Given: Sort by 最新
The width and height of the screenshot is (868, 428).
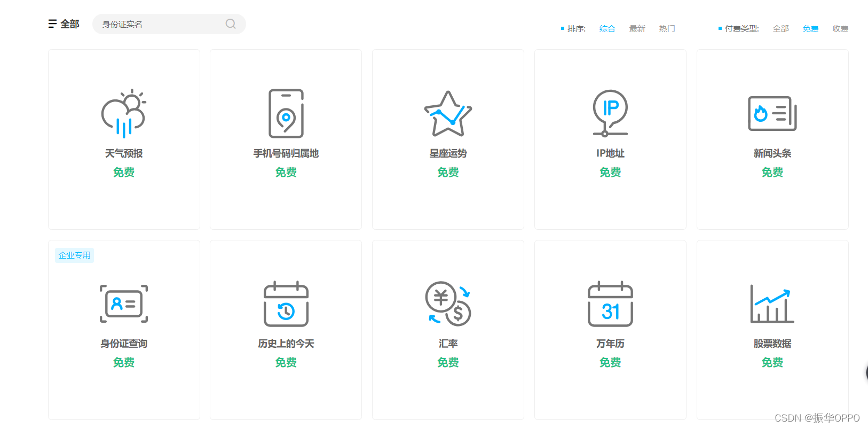Looking at the screenshot, I should (637, 29).
